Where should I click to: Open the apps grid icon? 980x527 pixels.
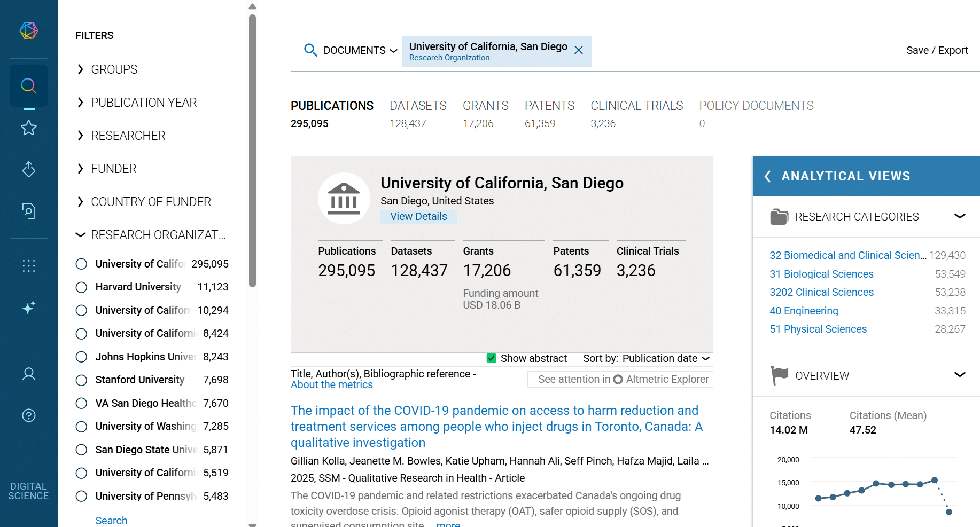click(x=29, y=266)
